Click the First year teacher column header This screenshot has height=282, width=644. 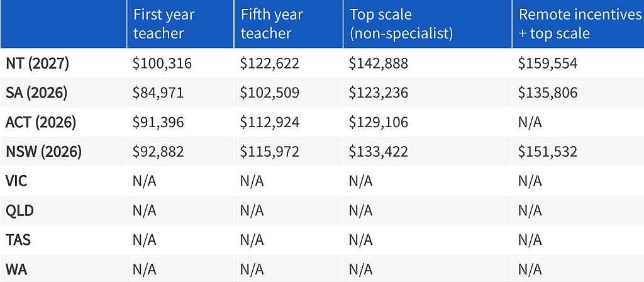point(164,24)
